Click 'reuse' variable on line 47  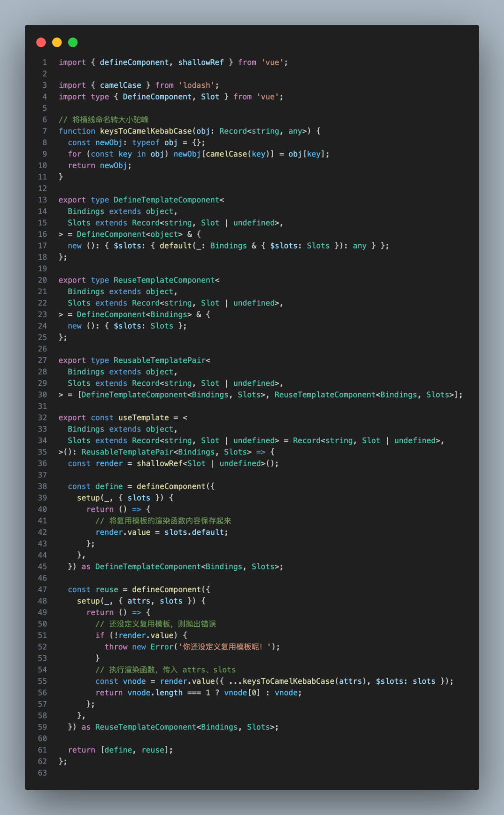pos(107,590)
